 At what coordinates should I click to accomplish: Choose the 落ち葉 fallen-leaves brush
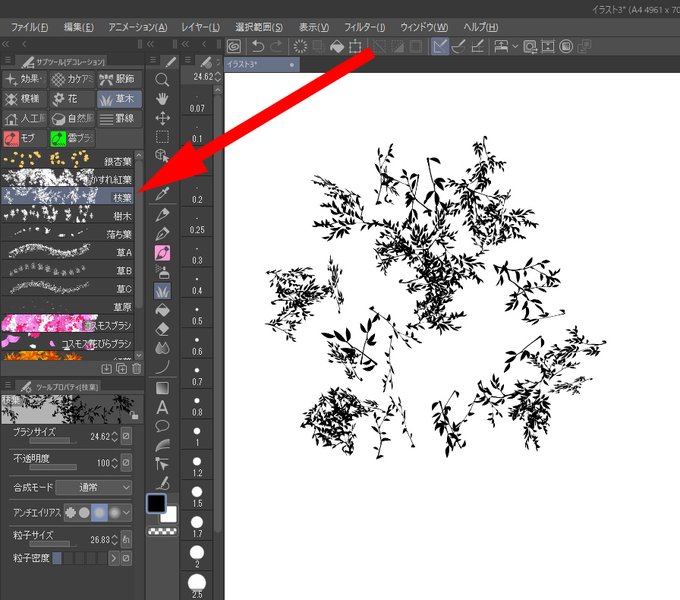[x=67, y=234]
